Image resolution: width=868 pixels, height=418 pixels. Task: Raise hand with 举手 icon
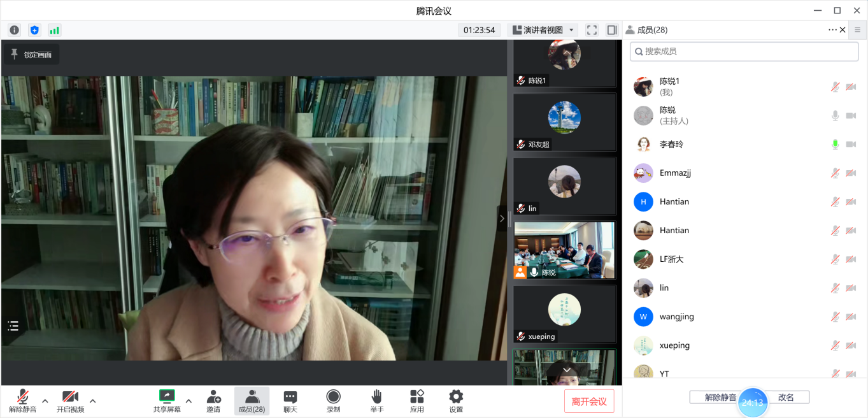pos(377,401)
